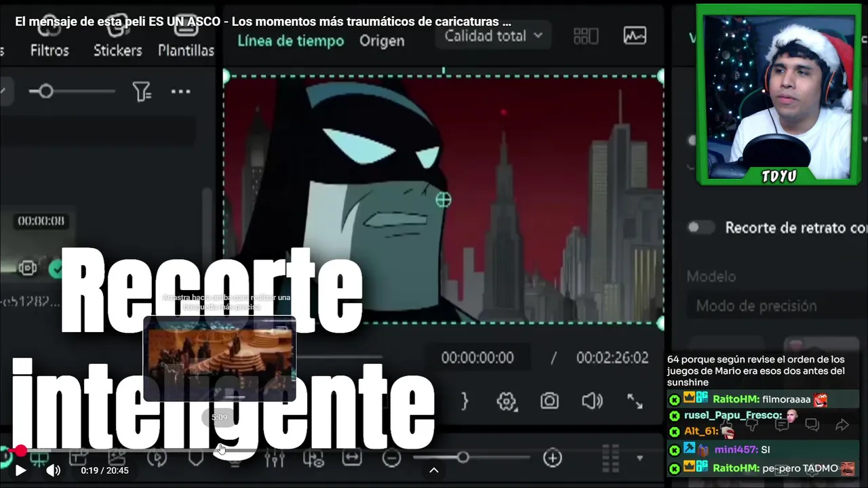Open the preview settings gear icon
The width and height of the screenshot is (868, 488).
pyautogui.click(x=507, y=401)
